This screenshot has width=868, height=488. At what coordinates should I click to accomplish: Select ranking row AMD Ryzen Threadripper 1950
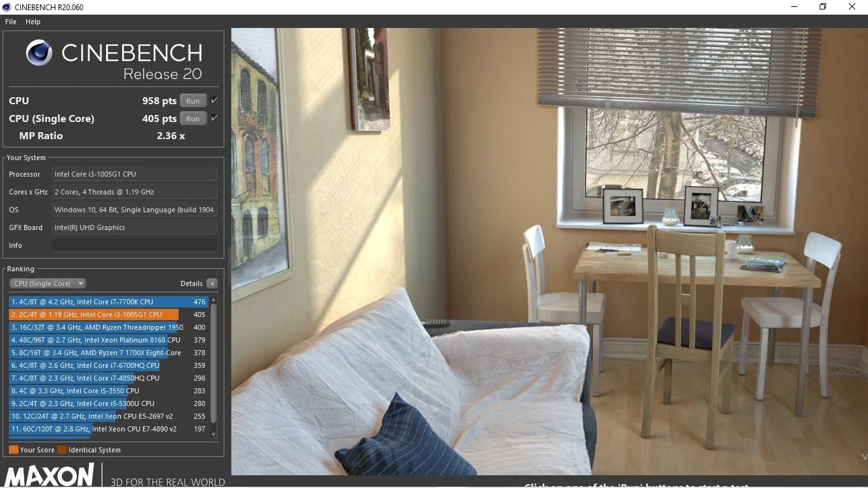[x=108, y=327]
